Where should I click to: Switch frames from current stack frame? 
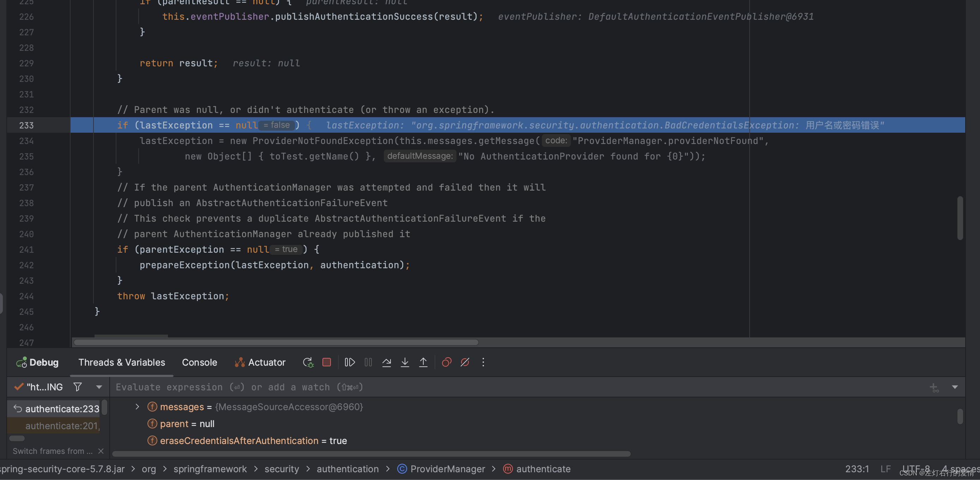51,450
